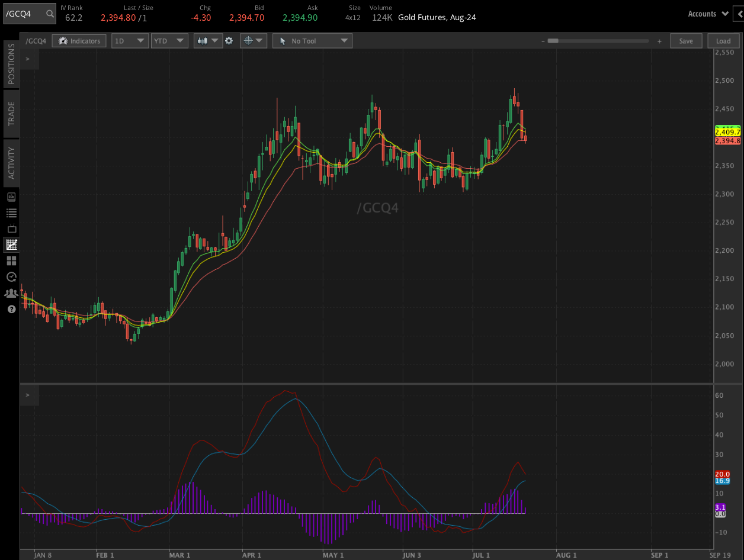Toggle the grid layout icon in sidebar

(x=11, y=260)
